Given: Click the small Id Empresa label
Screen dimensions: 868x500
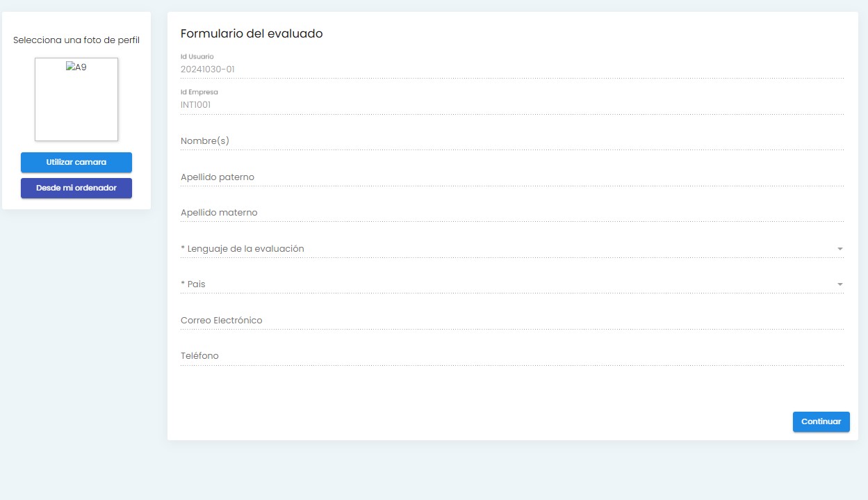Looking at the screenshot, I should pos(199,92).
